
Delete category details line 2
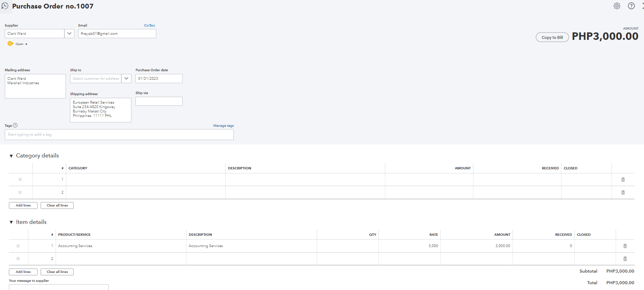coord(623,193)
